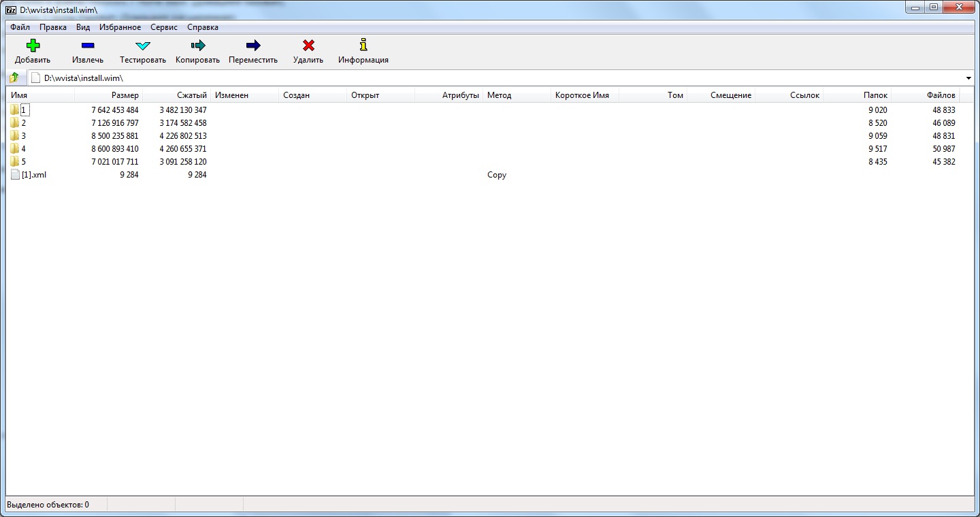This screenshot has height=517, width=980.
Task: Click files count 46 089
Action: coord(944,123)
